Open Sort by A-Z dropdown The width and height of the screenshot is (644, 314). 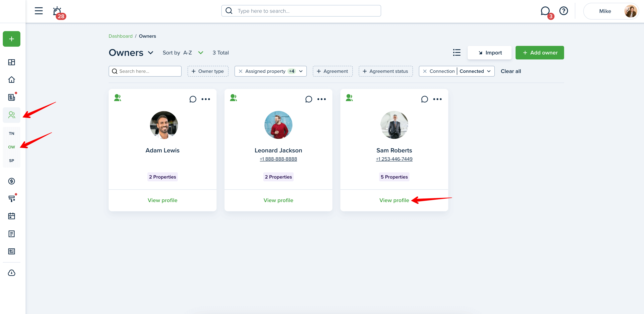point(201,53)
